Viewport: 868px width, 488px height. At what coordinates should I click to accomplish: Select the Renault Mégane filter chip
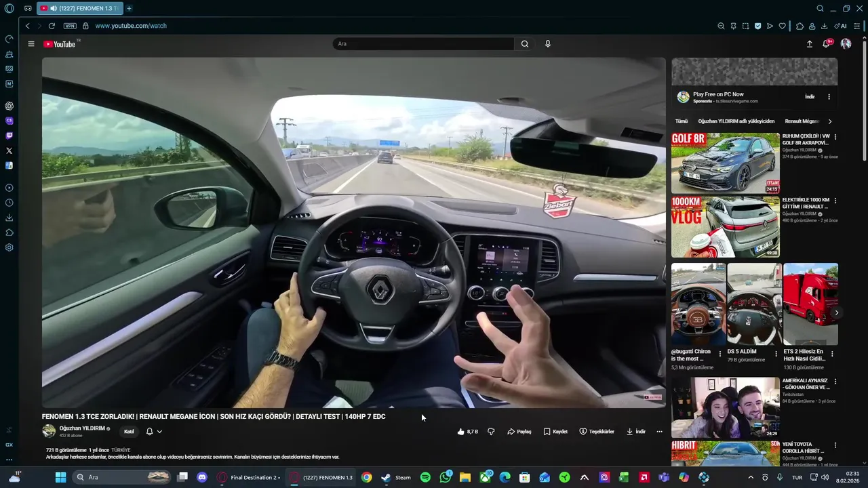[x=802, y=121]
